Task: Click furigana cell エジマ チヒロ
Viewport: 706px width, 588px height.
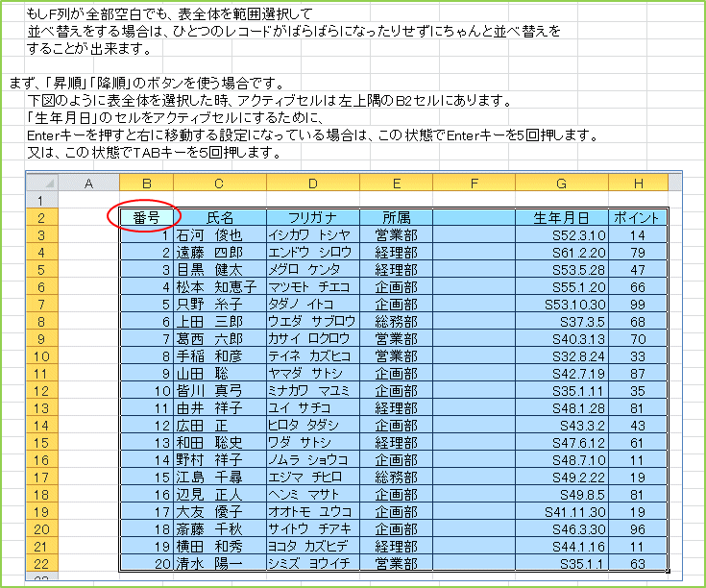Action: point(313,477)
